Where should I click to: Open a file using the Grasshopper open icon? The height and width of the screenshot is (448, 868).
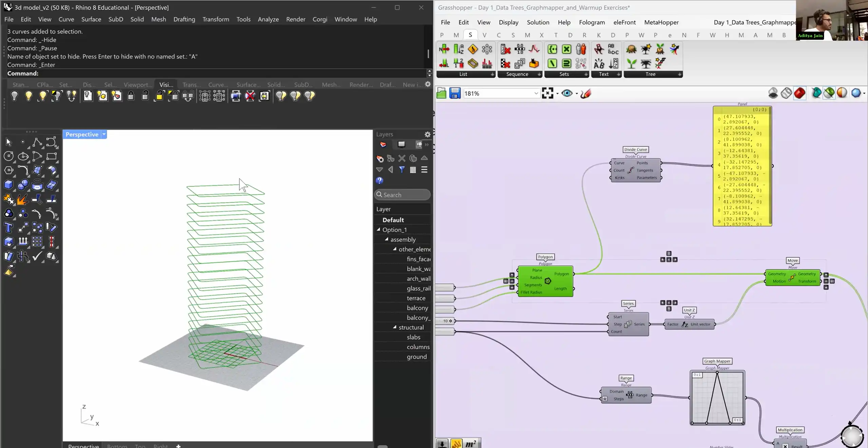(441, 93)
